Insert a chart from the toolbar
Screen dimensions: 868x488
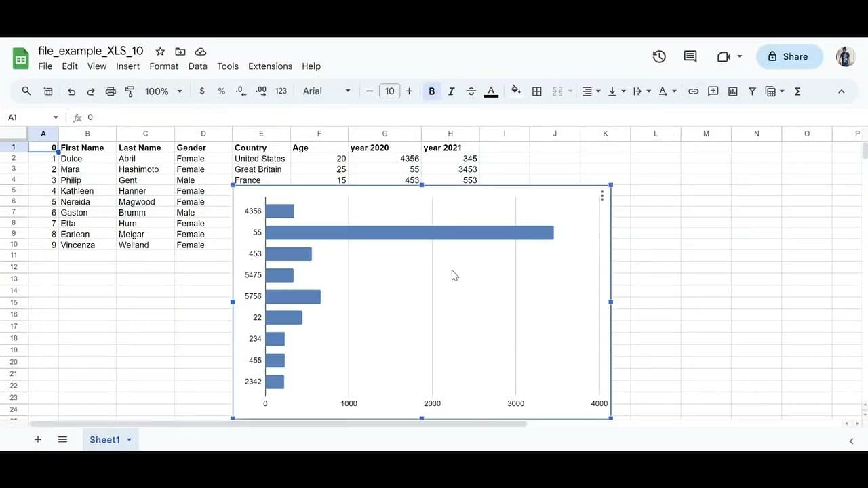point(732,91)
